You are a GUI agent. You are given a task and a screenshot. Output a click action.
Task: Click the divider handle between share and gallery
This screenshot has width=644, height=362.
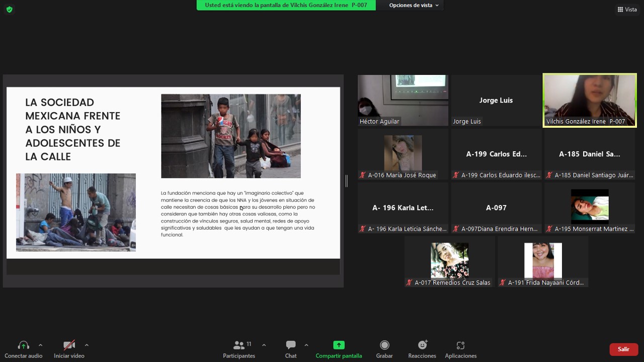347,181
